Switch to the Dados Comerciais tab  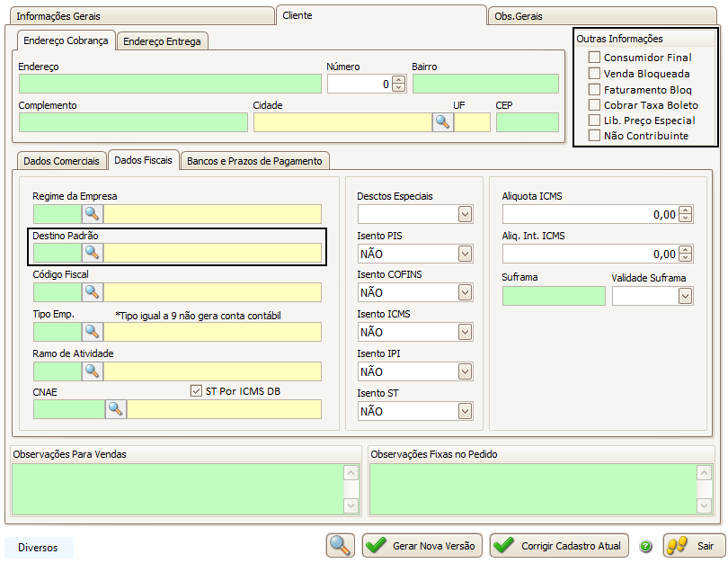tap(61, 161)
